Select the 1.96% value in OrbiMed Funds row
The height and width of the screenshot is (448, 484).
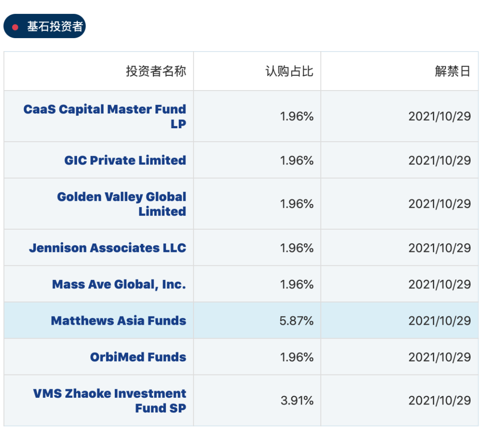click(297, 357)
